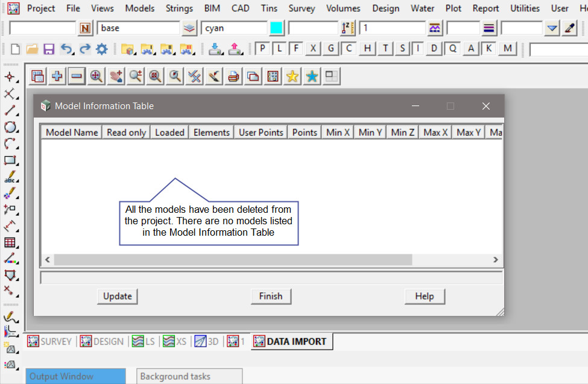Switch to the SURVEY view tab
Screen dimensions: 588x384
coord(49,341)
